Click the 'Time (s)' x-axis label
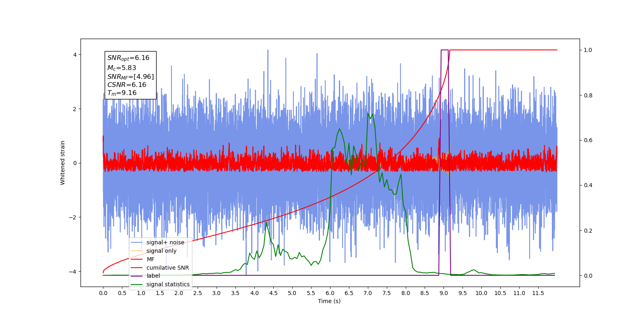The image size is (644, 322). [329, 301]
